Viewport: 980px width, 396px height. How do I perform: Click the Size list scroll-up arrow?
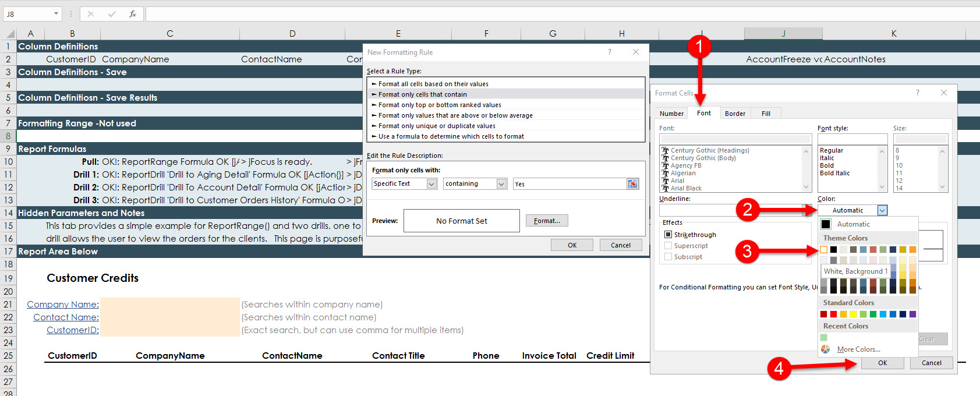click(942, 151)
